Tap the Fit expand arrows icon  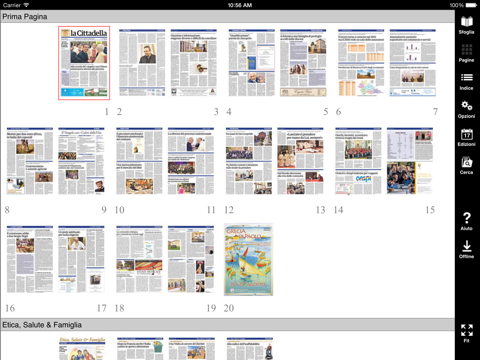point(467,333)
